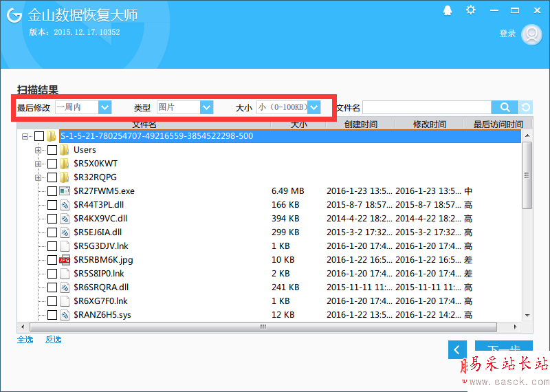Click scroll left arrow of file list
550x392 pixels.
pos(23,327)
